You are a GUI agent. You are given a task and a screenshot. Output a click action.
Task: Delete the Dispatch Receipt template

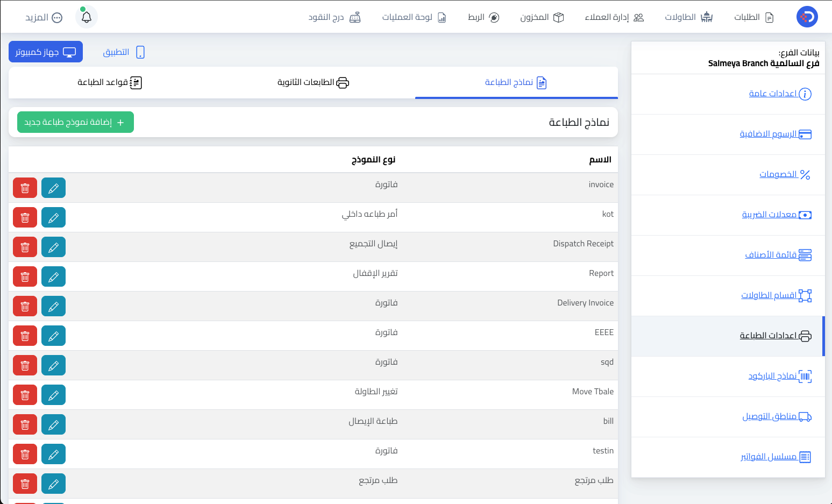[25, 247]
